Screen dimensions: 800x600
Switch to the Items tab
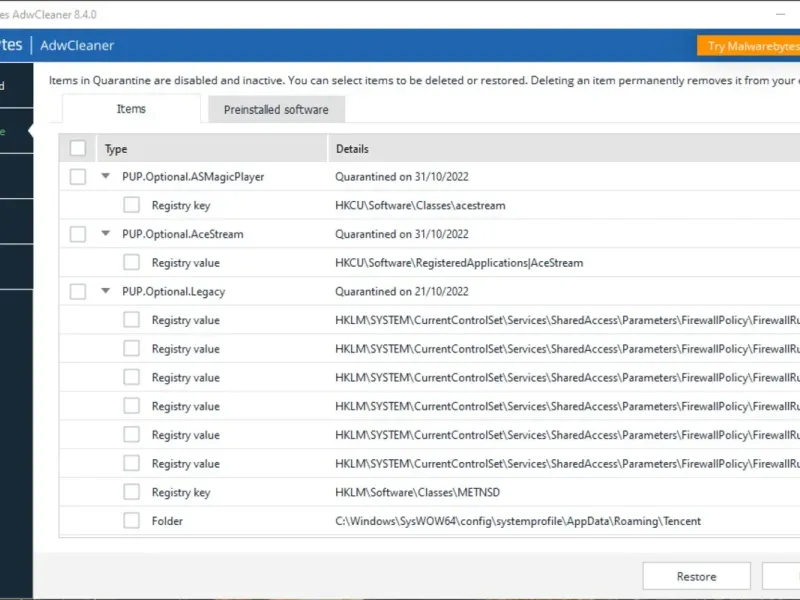pos(131,109)
